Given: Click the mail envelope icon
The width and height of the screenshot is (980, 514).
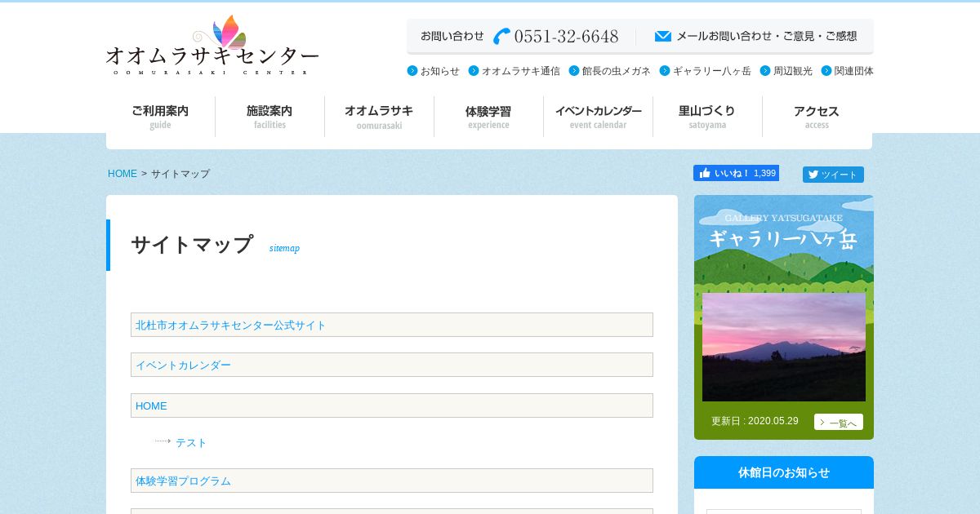Looking at the screenshot, I should pyautogui.click(x=663, y=36).
